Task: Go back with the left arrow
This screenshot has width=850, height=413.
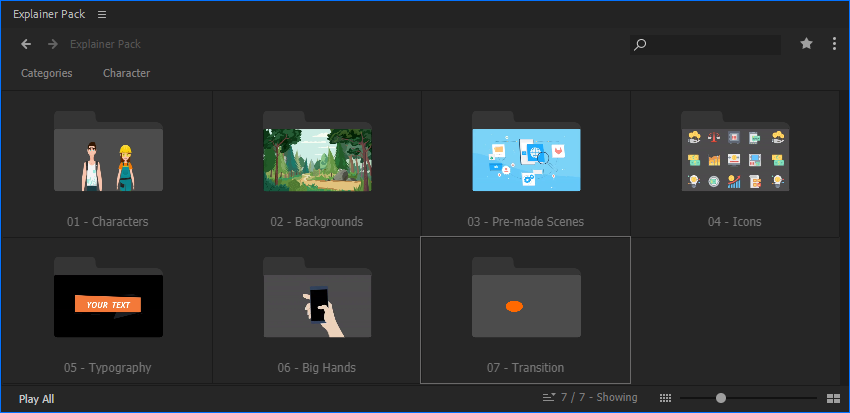Action: tap(26, 44)
